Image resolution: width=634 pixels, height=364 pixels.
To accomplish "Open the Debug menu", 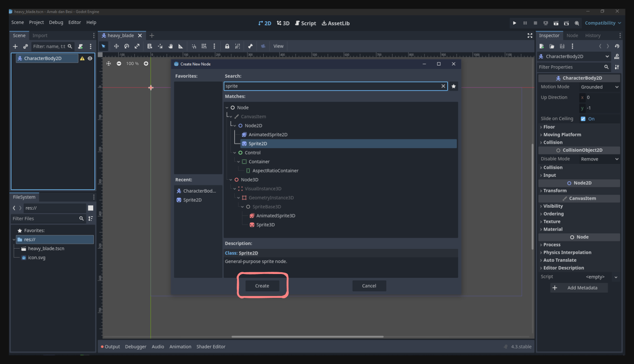I will (x=56, y=22).
